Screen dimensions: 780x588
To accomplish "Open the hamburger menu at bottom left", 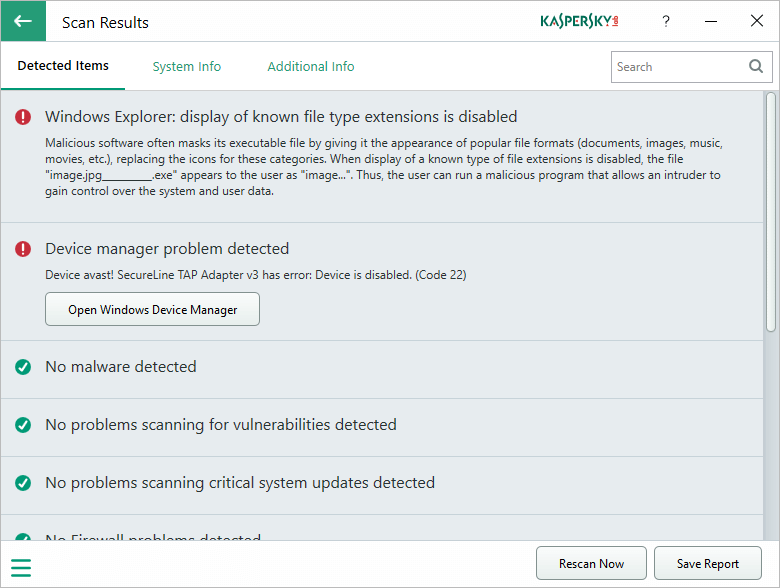I will [21, 568].
